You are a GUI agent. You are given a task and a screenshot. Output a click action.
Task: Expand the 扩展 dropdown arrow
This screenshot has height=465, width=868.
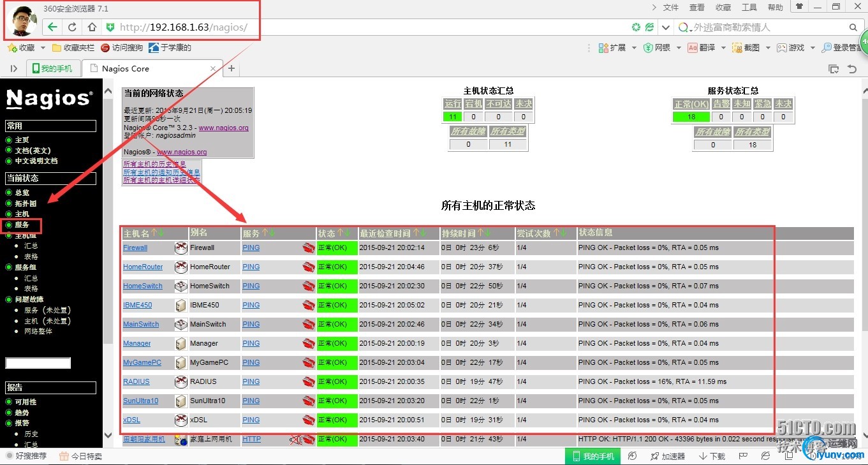click(633, 48)
